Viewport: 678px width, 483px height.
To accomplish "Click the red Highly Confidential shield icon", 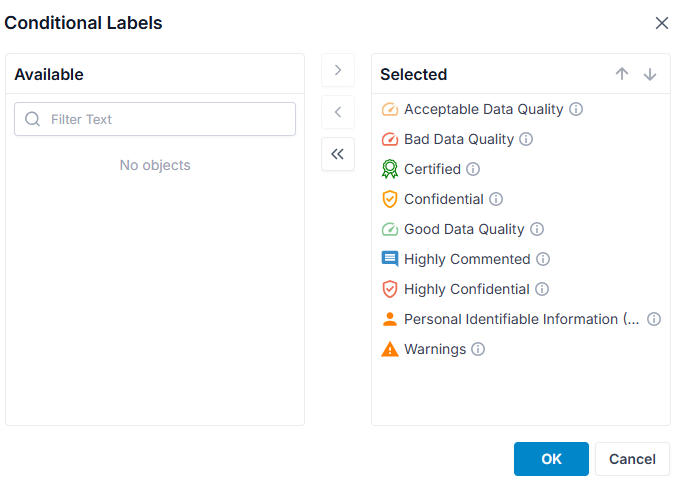I will (x=390, y=289).
